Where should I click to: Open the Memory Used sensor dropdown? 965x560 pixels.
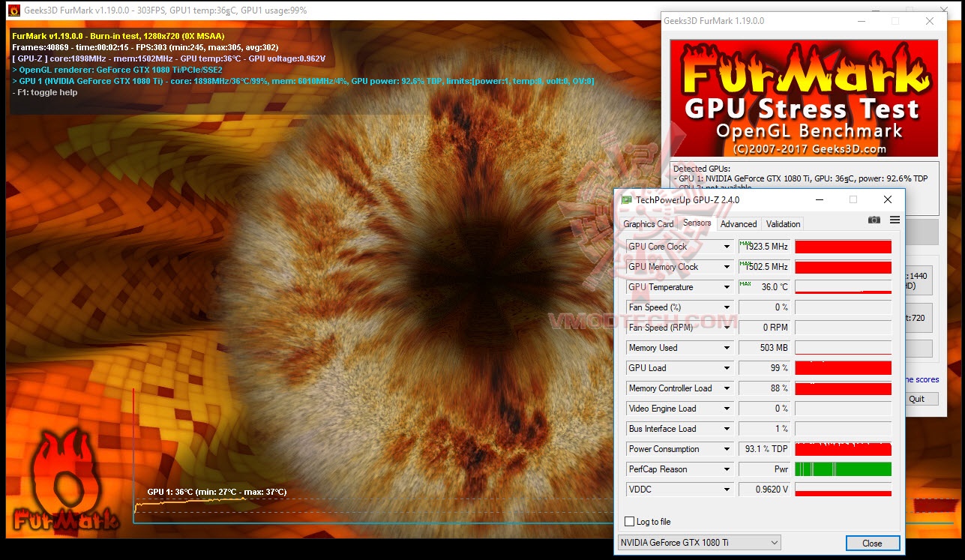coord(727,348)
